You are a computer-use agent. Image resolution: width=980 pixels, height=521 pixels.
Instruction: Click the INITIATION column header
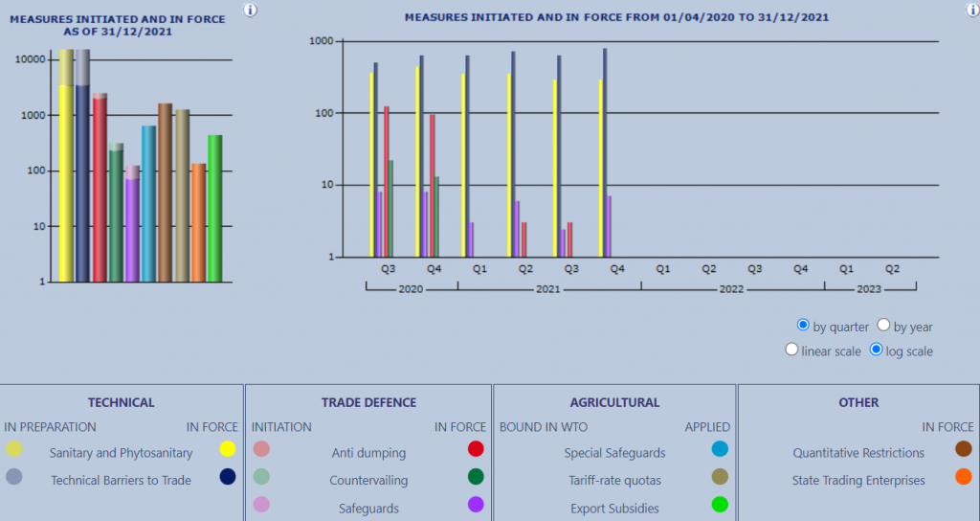coord(281,427)
